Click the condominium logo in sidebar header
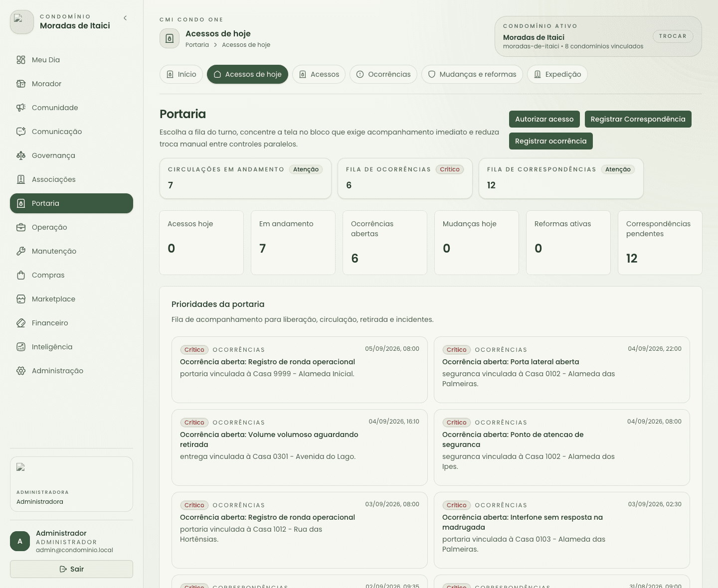The image size is (718, 588). pos(22,22)
